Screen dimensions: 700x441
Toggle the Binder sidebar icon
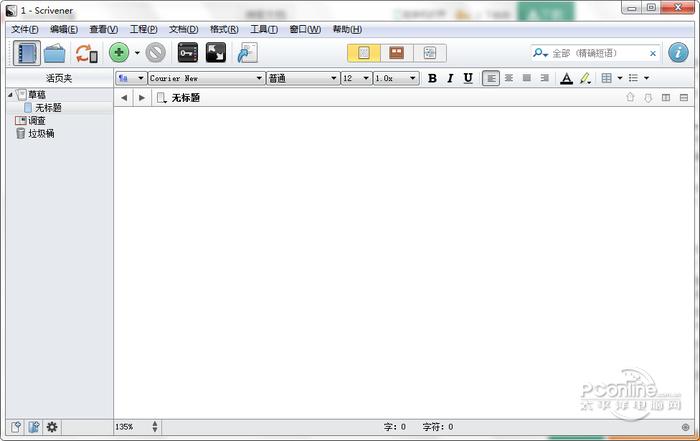27,53
